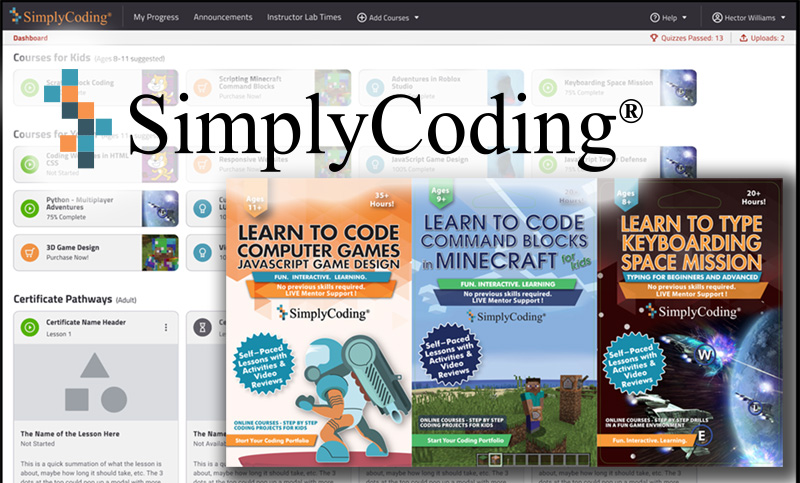Open Instructor Lab Times
Image resolution: width=800 pixels, height=483 pixels.
(x=304, y=17)
